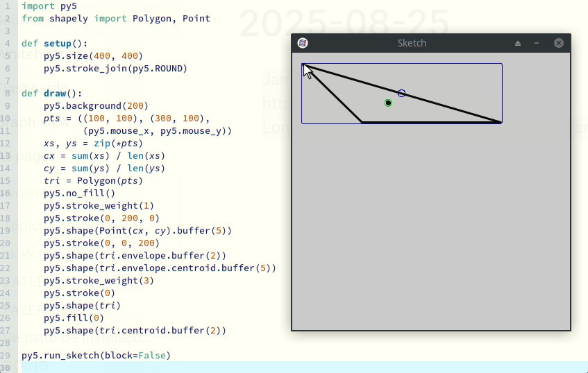Click the eject-style always-on-top icon in Sketch titlebar
The width and height of the screenshot is (588, 373).
tap(518, 43)
